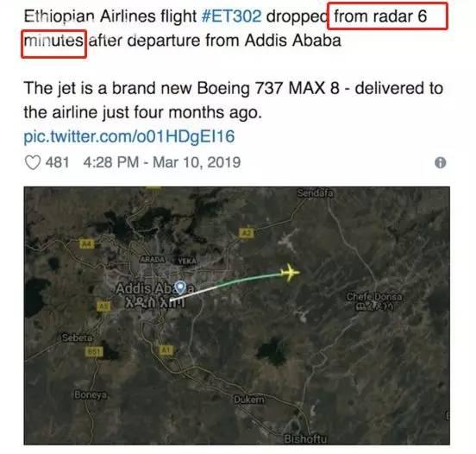Click the Sebeta town label
The width and height of the screenshot is (476, 454).
tap(77, 337)
